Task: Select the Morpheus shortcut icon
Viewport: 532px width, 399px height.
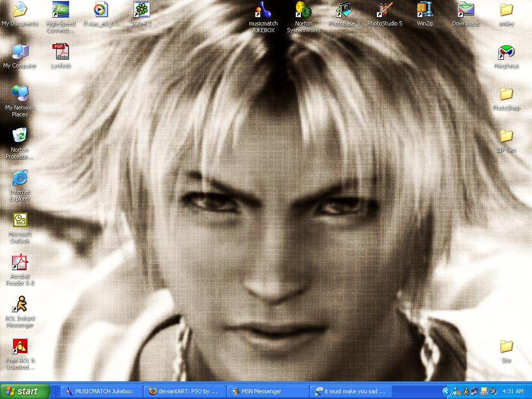Action: click(x=506, y=52)
